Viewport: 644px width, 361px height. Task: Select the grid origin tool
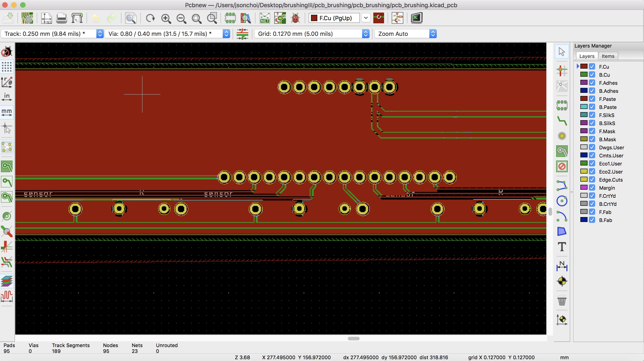tap(562, 320)
